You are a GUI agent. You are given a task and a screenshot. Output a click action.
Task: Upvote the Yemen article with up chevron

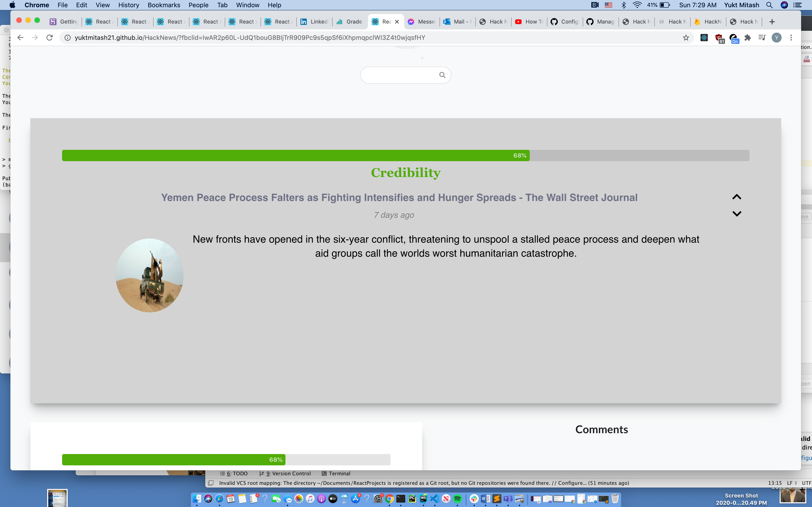coord(737,197)
